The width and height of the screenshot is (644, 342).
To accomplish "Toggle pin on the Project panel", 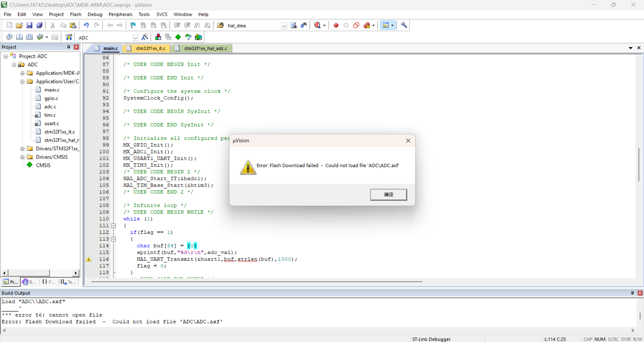I will pos(69,47).
